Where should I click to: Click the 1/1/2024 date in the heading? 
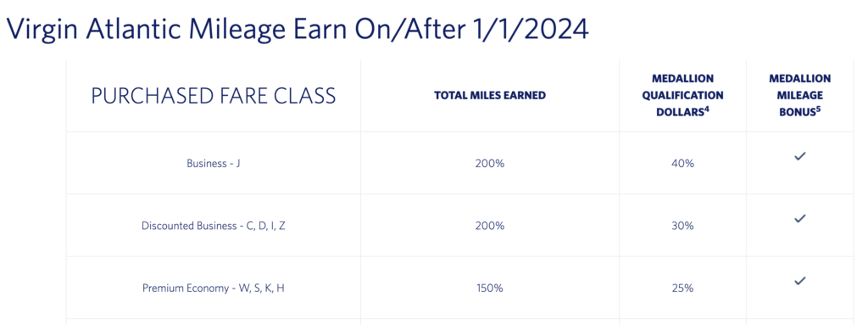531,30
